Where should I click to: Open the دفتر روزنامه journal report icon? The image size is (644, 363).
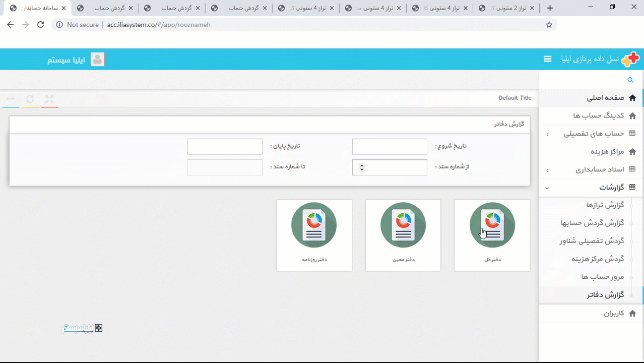click(x=313, y=225)
